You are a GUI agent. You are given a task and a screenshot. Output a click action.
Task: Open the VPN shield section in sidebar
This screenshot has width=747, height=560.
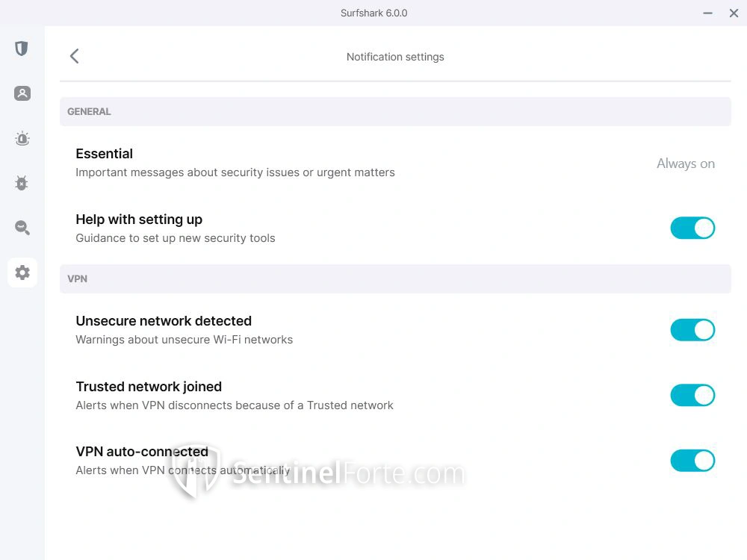click(x=22, y=49)
